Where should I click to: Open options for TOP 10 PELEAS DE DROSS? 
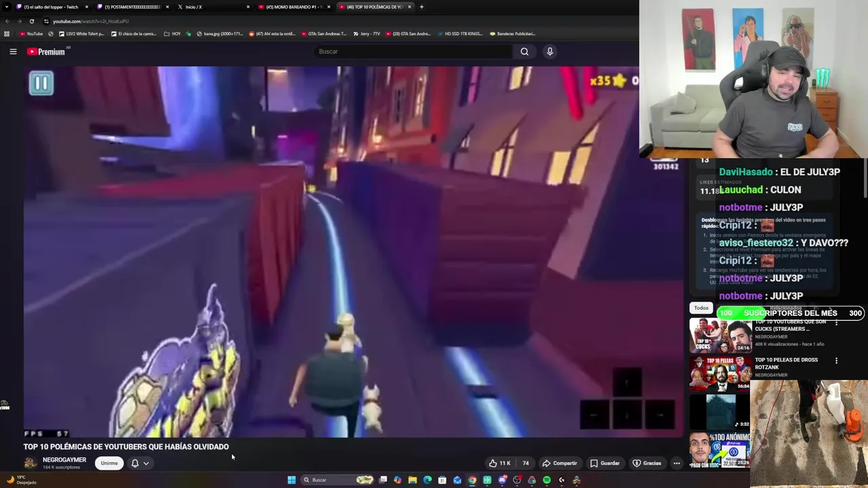tap(836, 361)
